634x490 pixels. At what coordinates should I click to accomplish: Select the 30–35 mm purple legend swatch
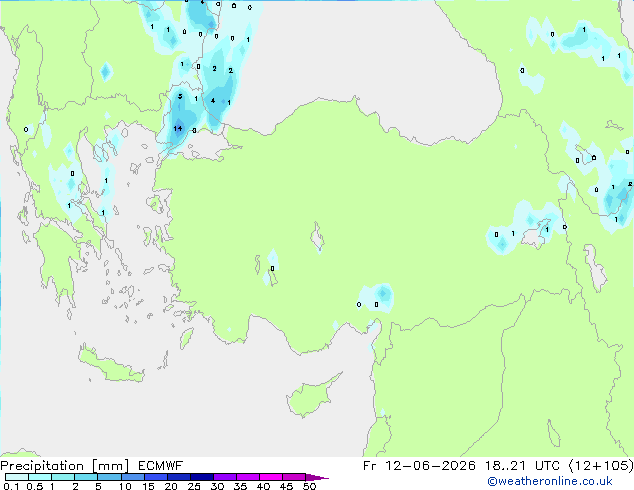point(224,477)
